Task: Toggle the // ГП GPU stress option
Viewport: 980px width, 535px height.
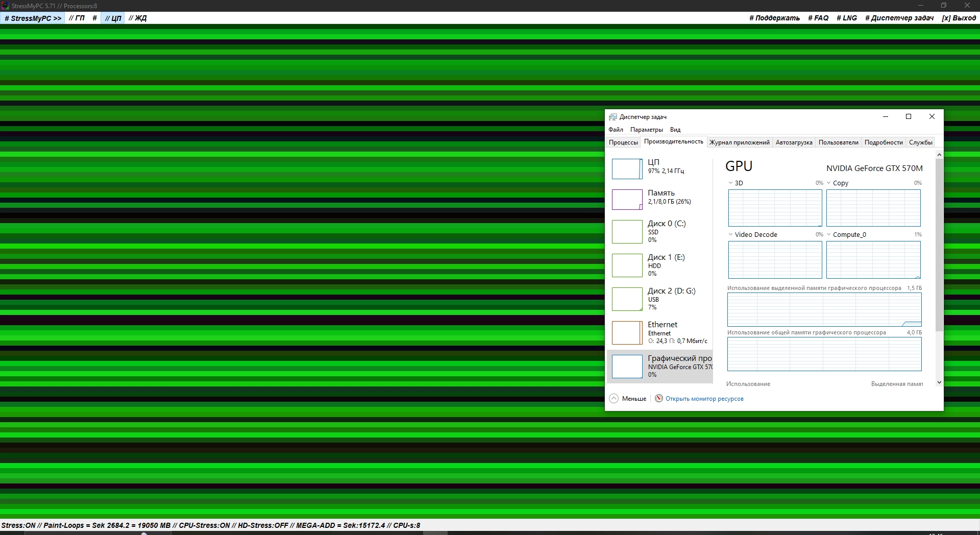Action: [77, 18]
